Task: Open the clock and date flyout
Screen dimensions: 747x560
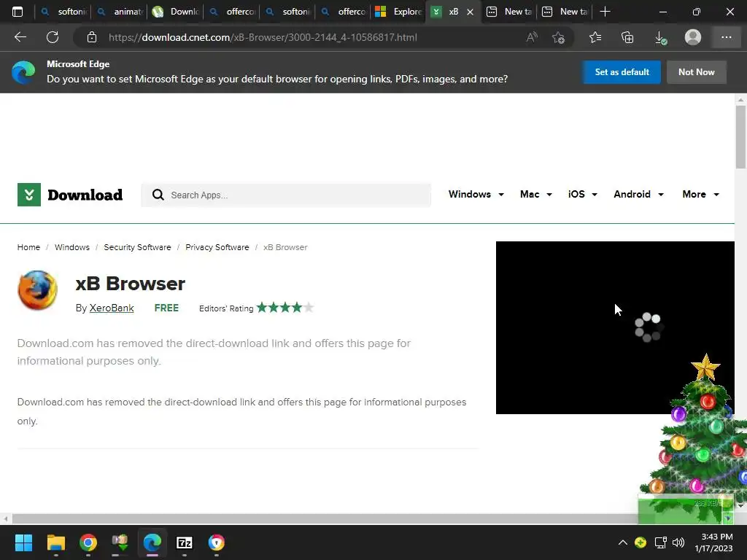Action: [x=713, y=542]
